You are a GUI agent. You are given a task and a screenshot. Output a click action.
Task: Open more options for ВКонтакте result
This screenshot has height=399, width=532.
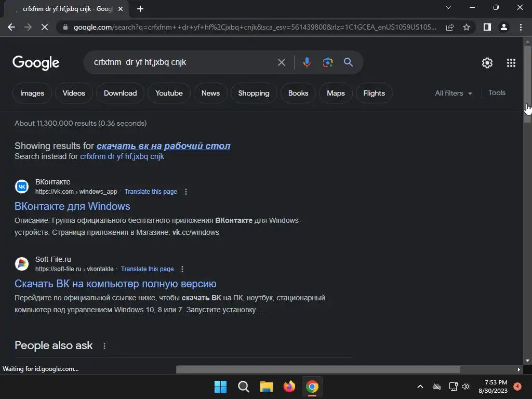pyautogui.click(x=185, y=192)
